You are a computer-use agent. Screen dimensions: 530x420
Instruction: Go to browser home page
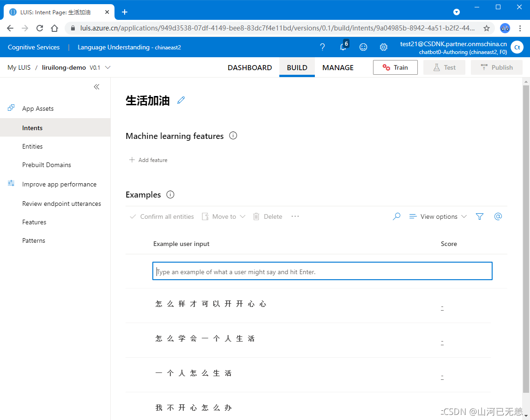tap(54, 28)
